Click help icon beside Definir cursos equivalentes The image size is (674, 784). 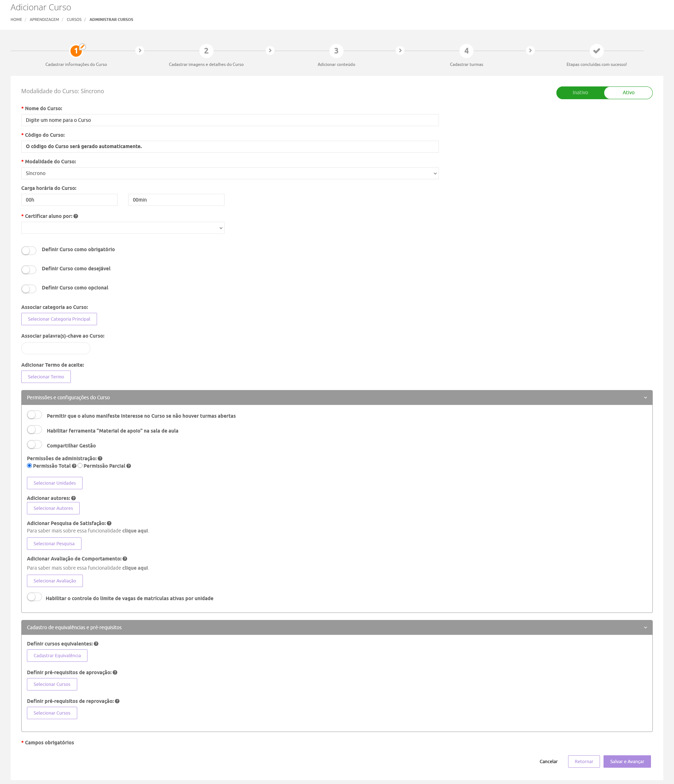click(96, 644)
